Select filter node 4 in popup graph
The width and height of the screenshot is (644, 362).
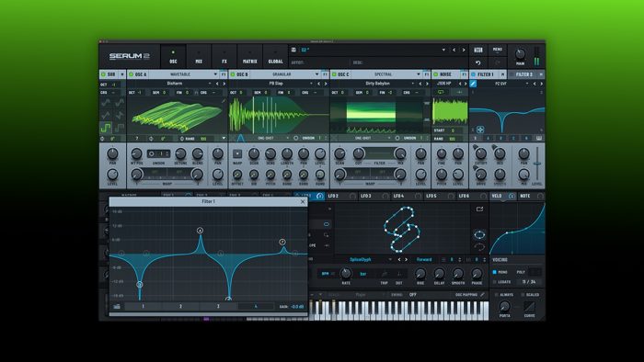tap(200, 231)
